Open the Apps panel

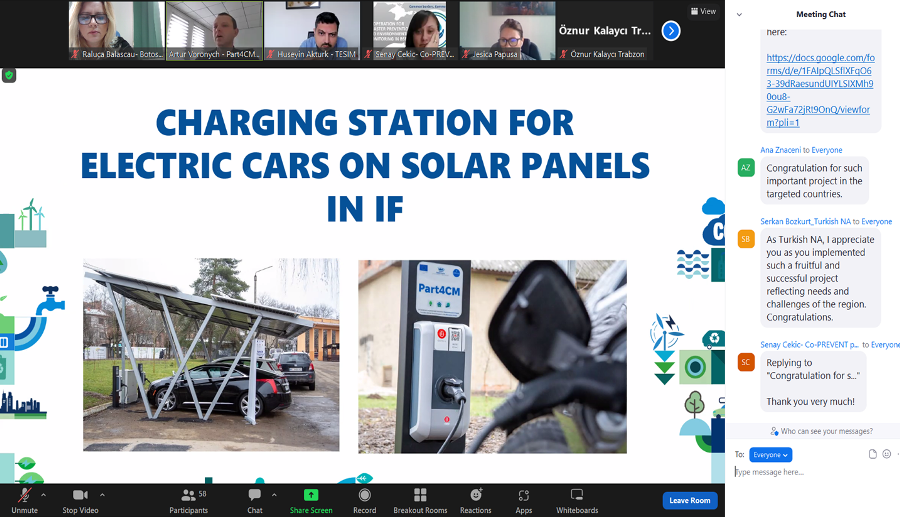pyautogui.click(x=523, y=500)
